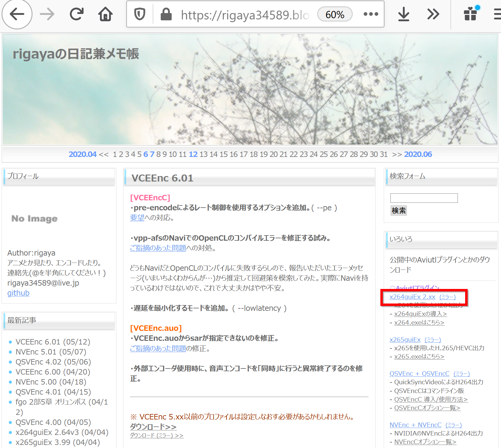The image size is (501, 448).
Task: Open the browser home page
Action: click(x=105, y=14)
